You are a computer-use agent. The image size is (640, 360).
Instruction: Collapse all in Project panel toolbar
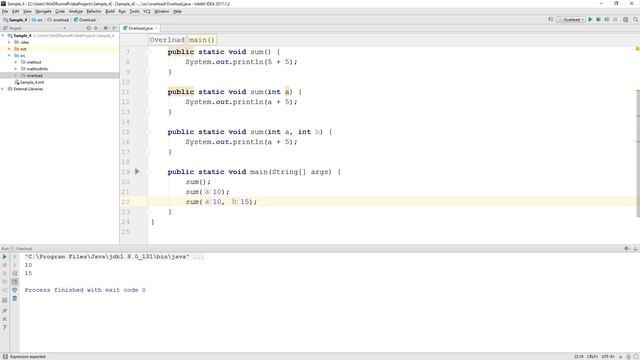pyautogui.click(x=96, y=28)
